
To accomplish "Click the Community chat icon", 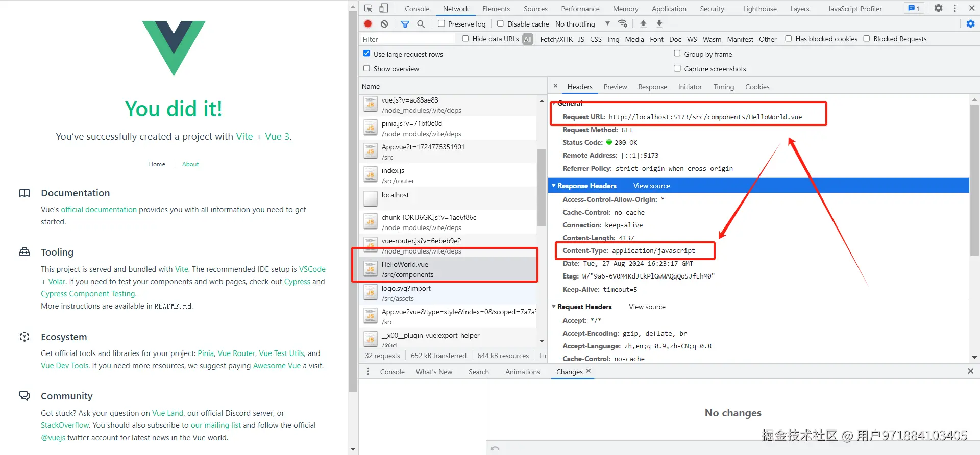I will point(24,396).
